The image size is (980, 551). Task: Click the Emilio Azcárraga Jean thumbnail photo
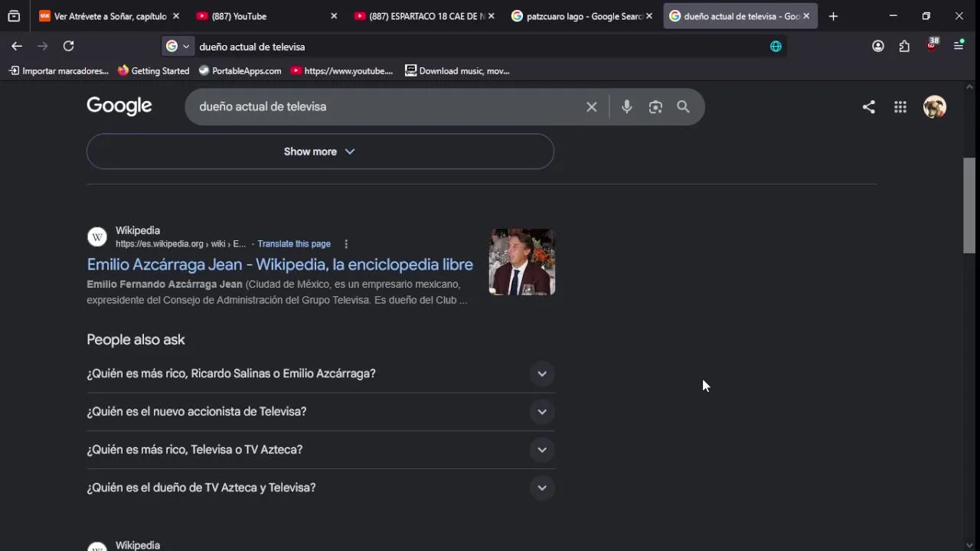[522, 262]
